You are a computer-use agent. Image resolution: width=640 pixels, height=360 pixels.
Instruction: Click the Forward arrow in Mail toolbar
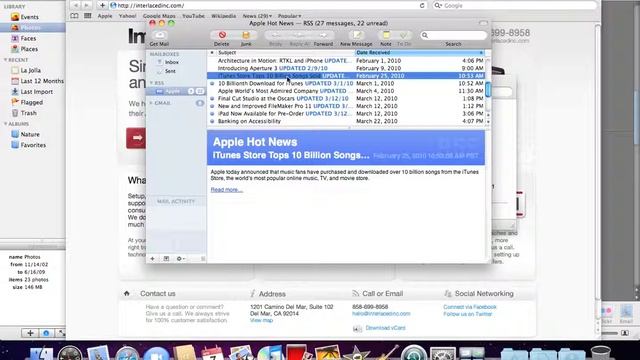click(x=323, y=36)
